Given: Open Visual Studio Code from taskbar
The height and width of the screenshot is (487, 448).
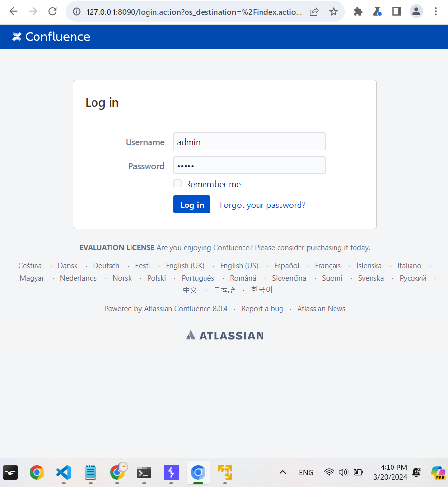Looking at the screenshot, I should point(64,473).
